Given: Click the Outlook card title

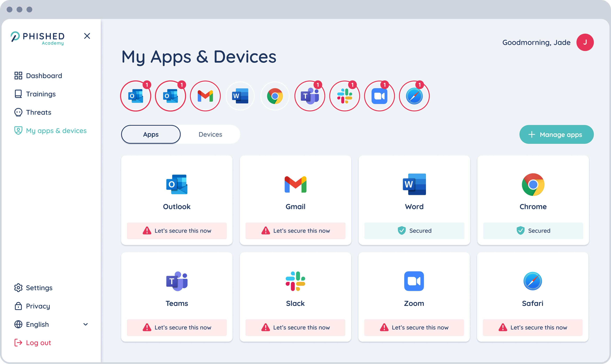Looking at the screenshot, I should point(177,207).
